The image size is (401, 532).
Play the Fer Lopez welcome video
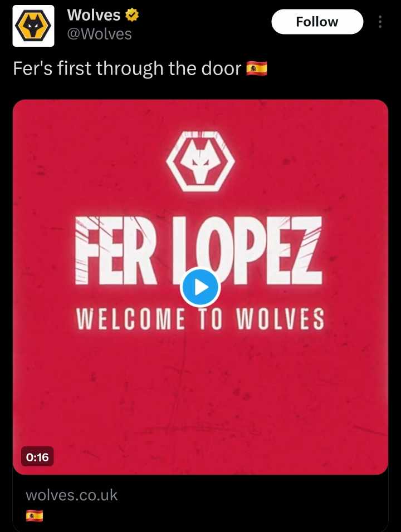(200, 287)
